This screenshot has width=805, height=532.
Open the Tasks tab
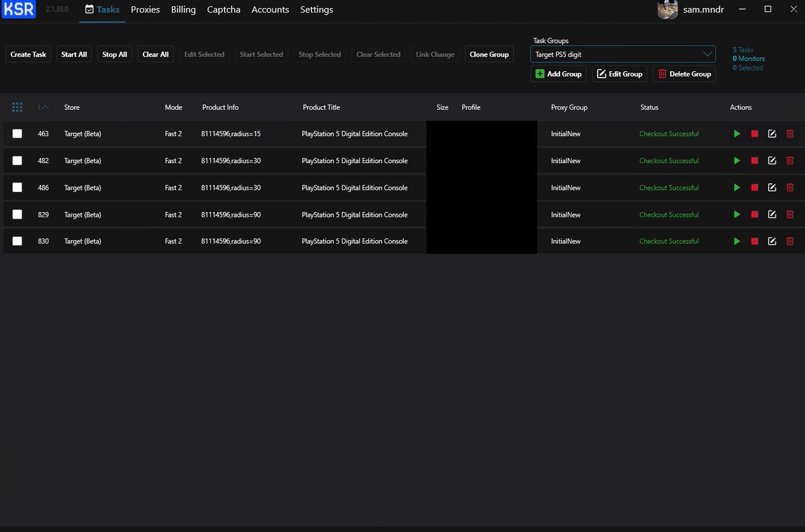coord(102,9)
